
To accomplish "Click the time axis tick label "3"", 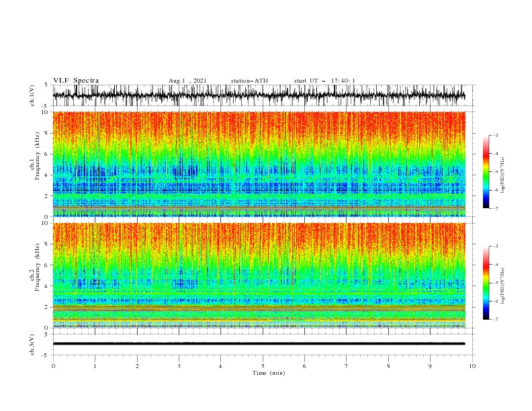I will [179, 366].
